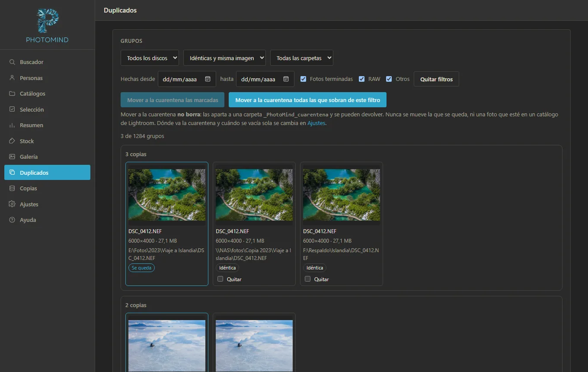Image resolution: width=588 pixels, height=372 pixels.
Task: Click the Galería image icon
Action: click(x=12, y=157)
